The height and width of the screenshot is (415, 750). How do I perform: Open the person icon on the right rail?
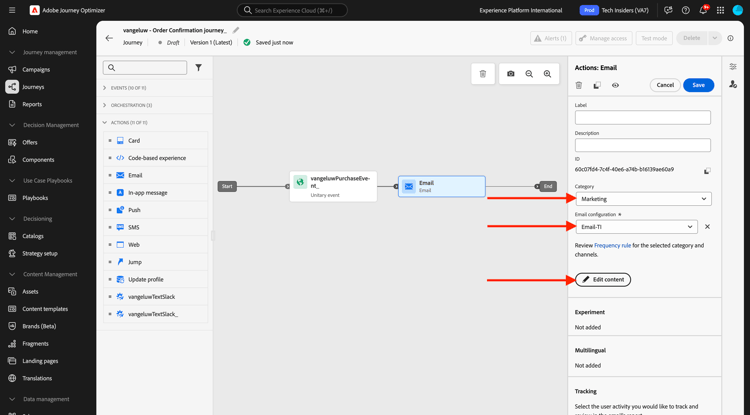733,84
